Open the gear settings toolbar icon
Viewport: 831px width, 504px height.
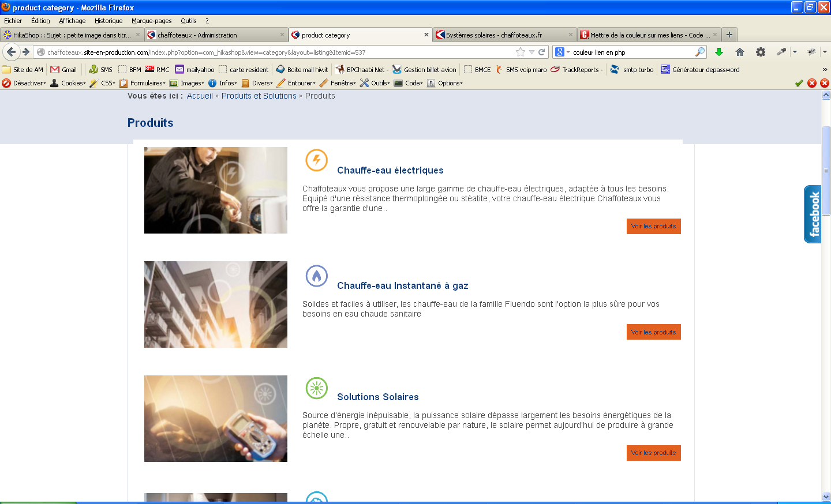pos(761,52)
